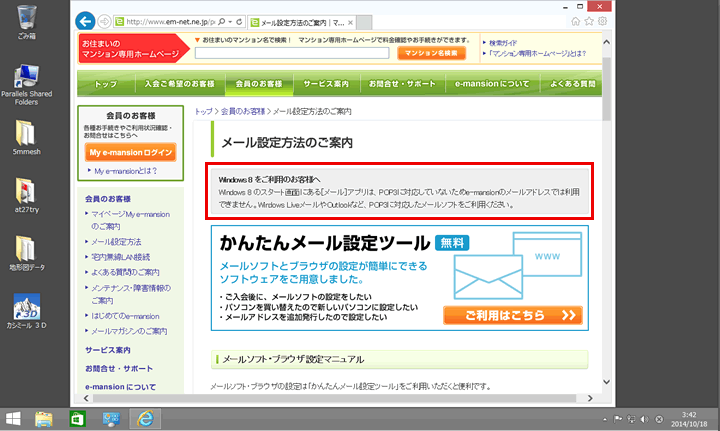The width and height of the screenshot is (720, 431).
Task: Select the at27try folder desktop icon
Action: tap(26, 195)
